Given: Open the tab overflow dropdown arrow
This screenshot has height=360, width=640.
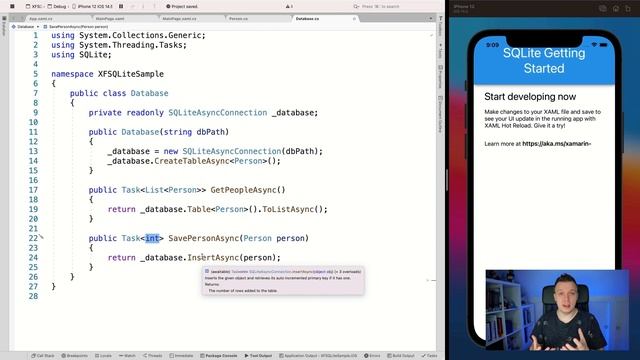Looking at the screenshot, I should [x=431, y=19].
